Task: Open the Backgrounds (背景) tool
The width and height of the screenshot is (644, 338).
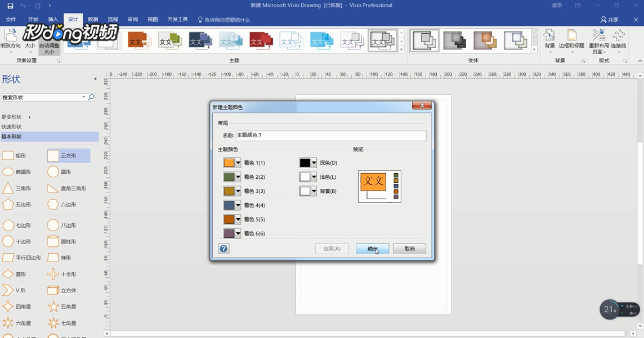Action: pos(549,41)
